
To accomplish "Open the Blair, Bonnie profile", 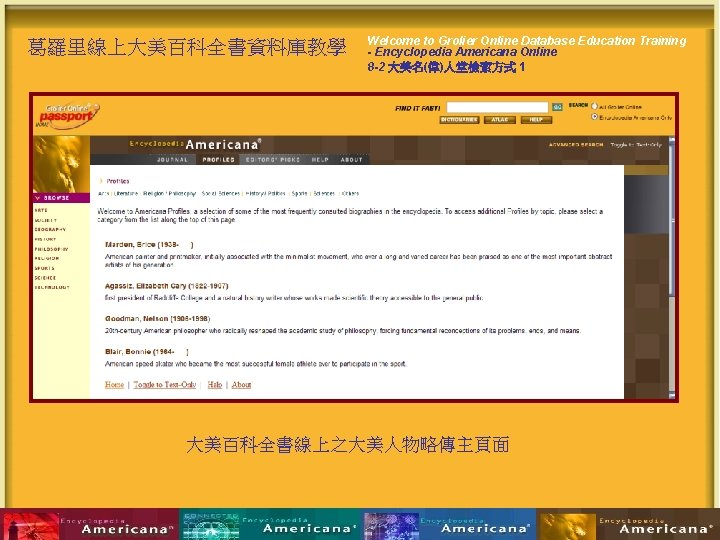I will coord(147,352).
